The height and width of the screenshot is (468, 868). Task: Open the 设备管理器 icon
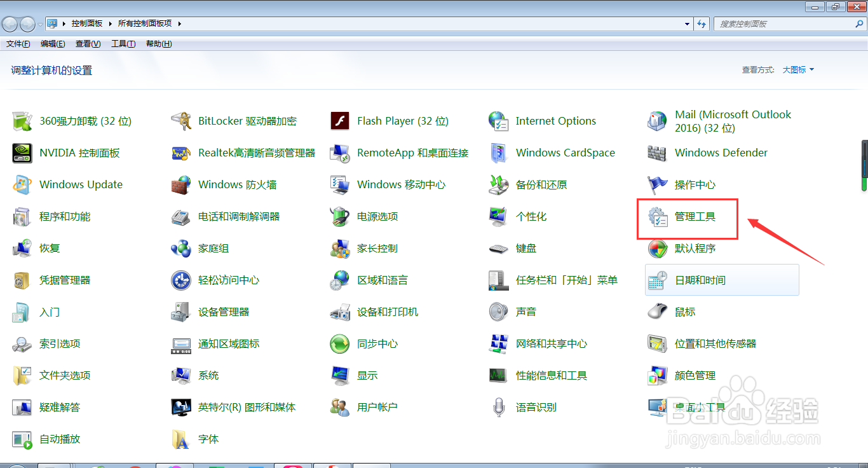coord(181,312)
